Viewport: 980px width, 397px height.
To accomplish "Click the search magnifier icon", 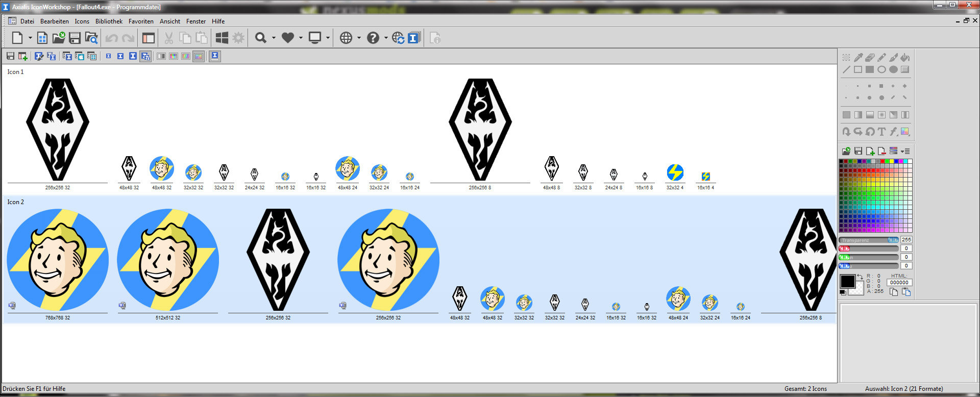I will coord(261,38).
